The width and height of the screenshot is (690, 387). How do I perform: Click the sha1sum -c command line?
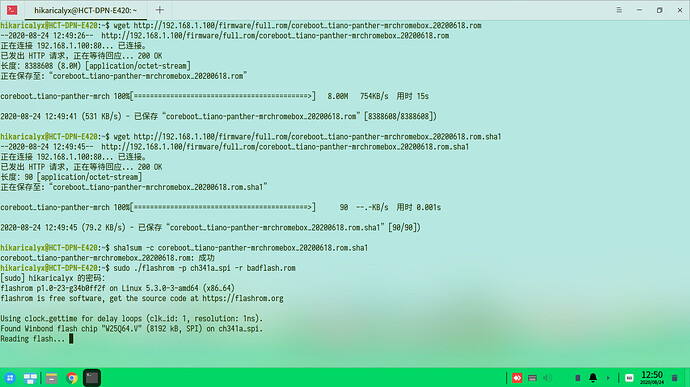pyautogui.click(x=184, y=248)
